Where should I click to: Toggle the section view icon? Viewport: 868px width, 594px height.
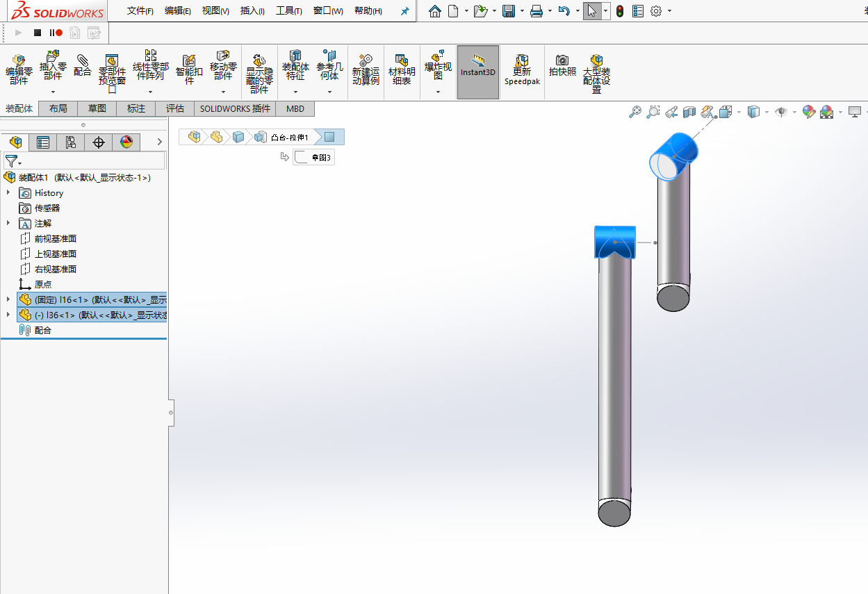689,112
